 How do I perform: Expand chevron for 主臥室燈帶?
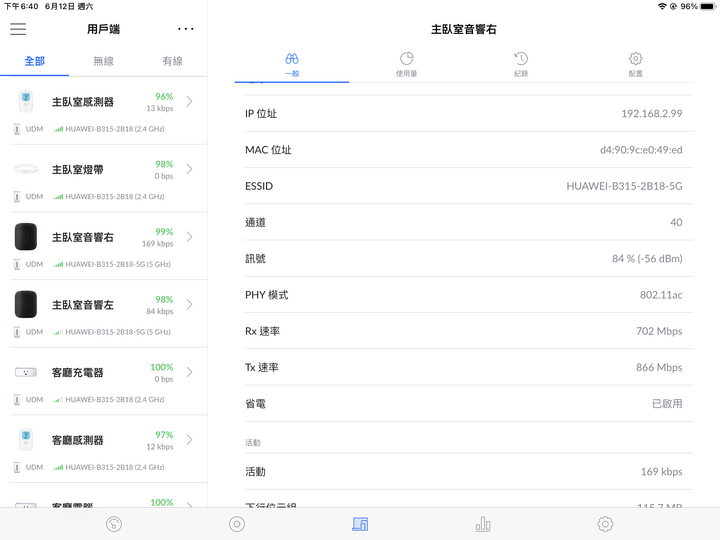(x=190, y=169)
